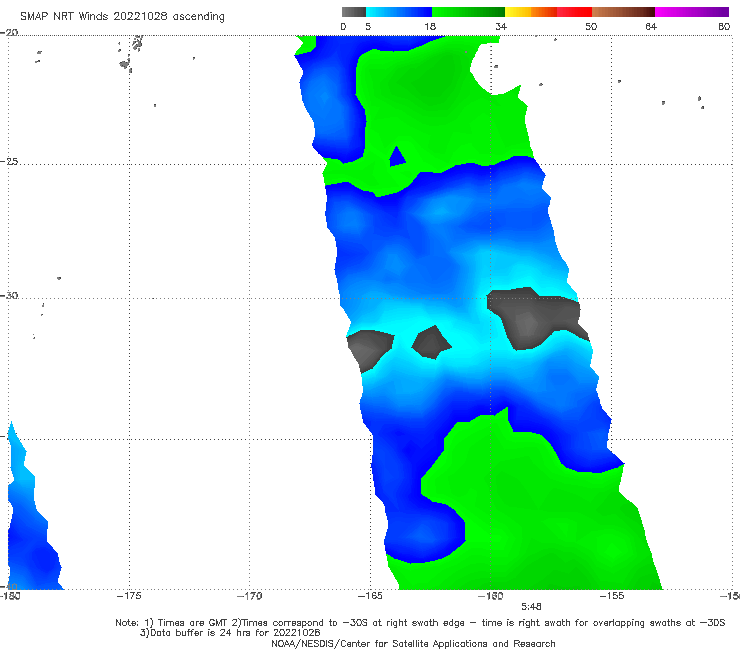Click the note '3)Data buffer is 24 hrs'

pyautogui.click(x=230, y=633)
